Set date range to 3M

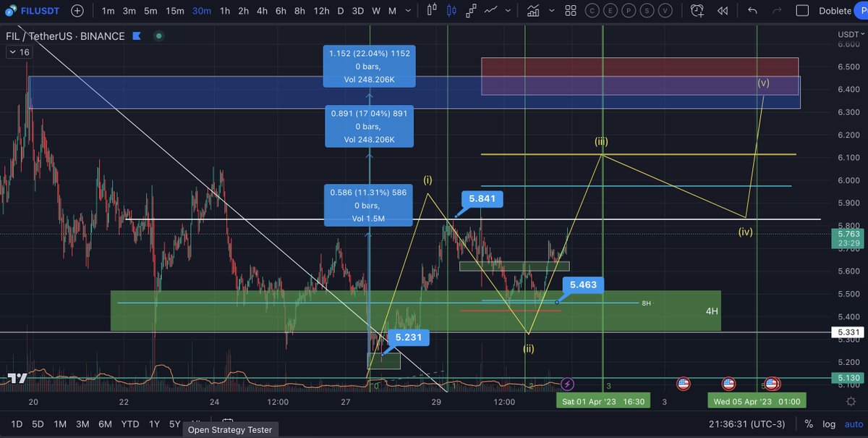coord(82,424)
